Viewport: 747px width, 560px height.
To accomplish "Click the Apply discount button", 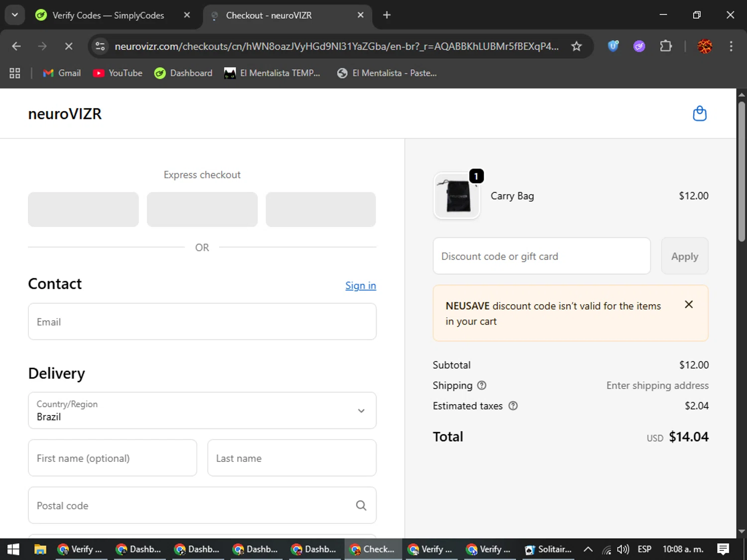I will click(x=685, y=256).
